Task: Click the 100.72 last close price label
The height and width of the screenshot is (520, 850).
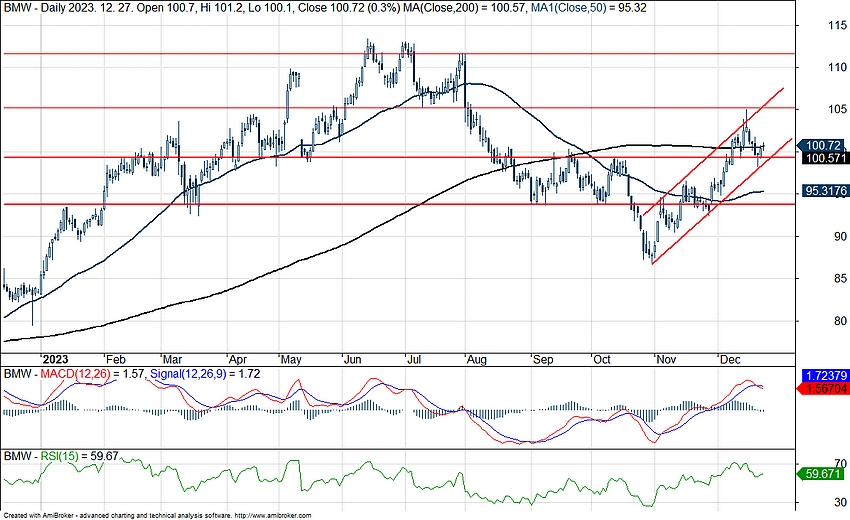Action: click(x=823, y=145)
